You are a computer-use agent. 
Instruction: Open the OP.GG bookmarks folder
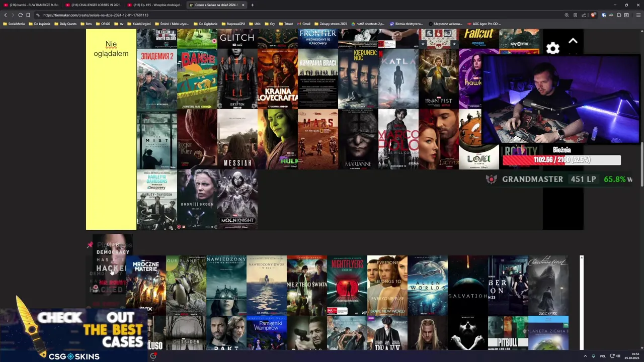click(103, 24)
